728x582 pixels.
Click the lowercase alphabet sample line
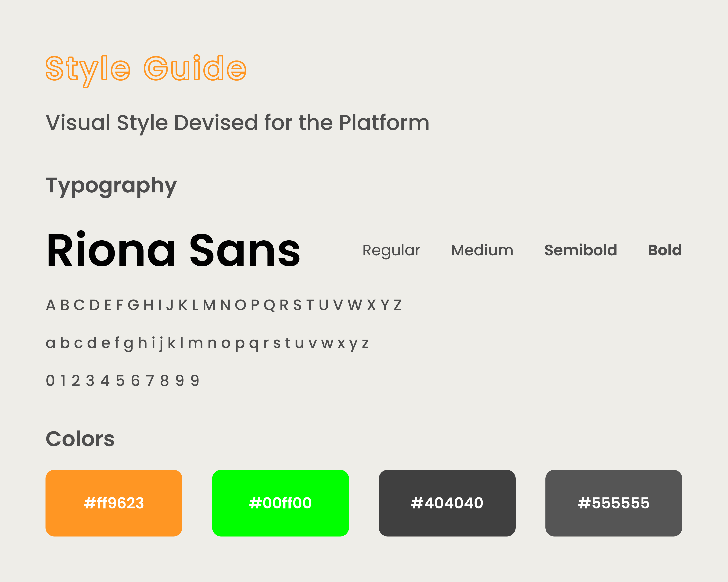pyautogui.click(x=207, y=344)
